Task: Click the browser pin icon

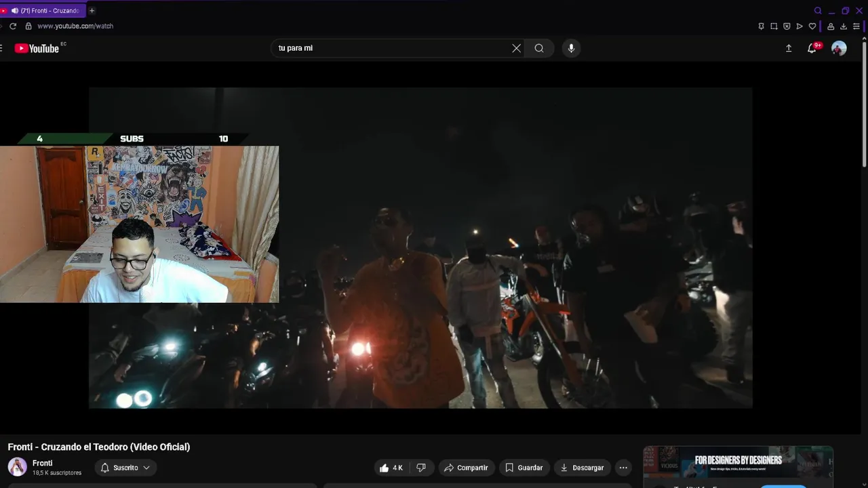Action: pyautogui.click(x=761, y=26)
